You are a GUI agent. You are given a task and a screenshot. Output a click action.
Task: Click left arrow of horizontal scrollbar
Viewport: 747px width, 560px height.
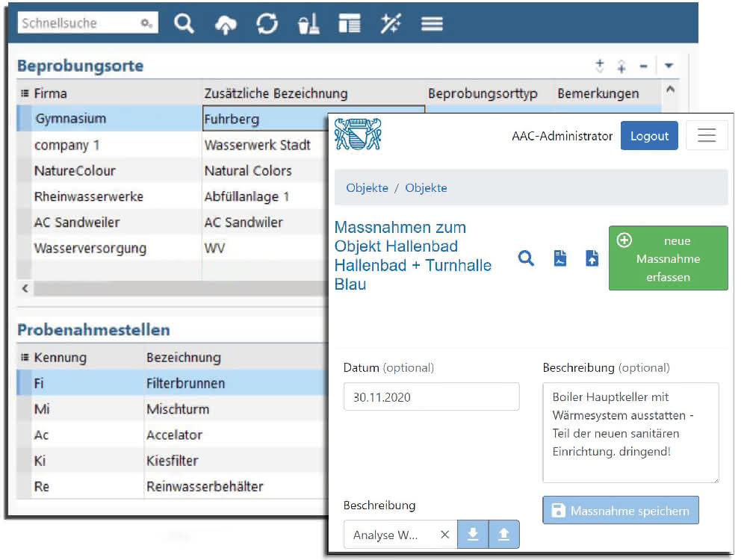25,288
